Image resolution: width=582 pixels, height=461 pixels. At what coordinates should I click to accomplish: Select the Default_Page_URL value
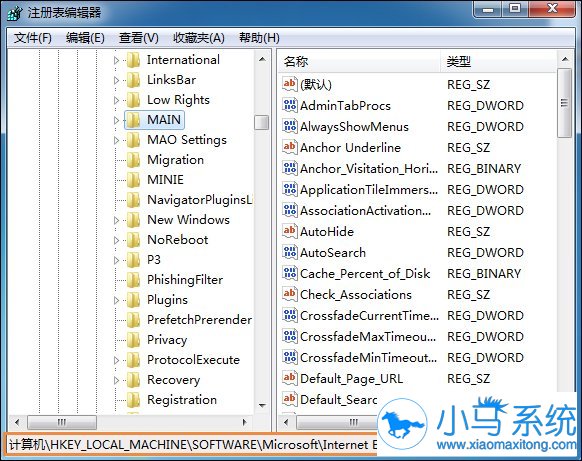click(352, 379)
